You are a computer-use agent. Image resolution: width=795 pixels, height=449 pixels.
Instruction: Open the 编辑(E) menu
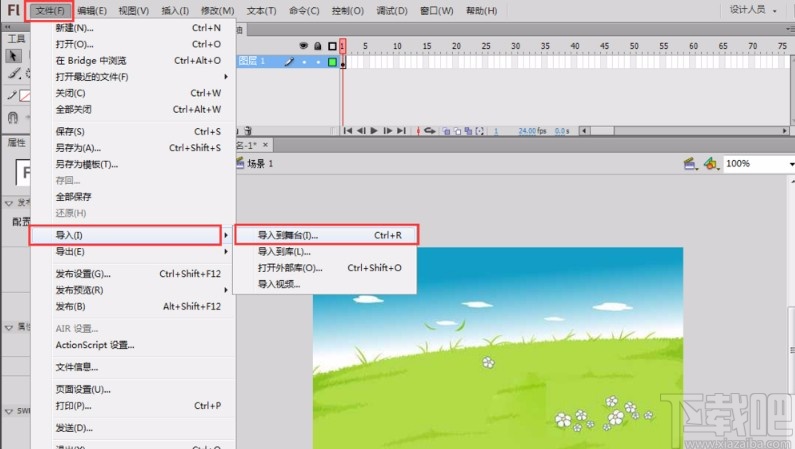92,10
